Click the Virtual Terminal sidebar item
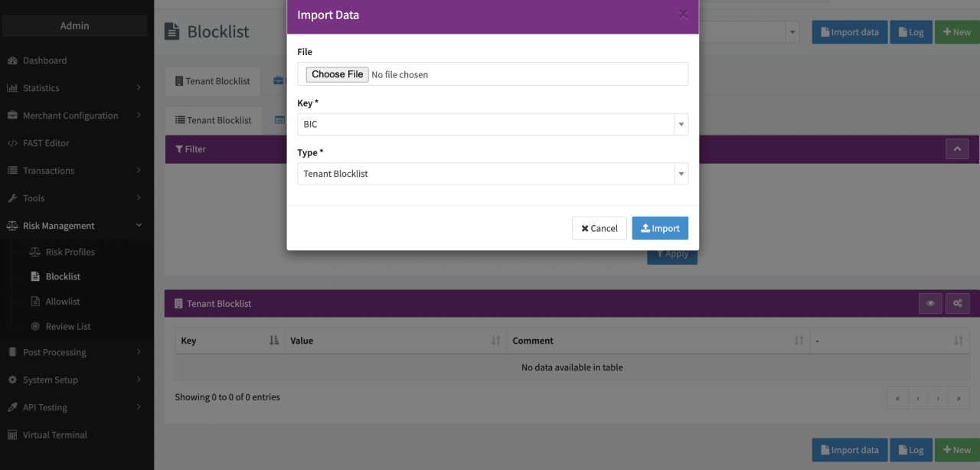The height and width of the screenshot is (470, 980). pos(54,435)
